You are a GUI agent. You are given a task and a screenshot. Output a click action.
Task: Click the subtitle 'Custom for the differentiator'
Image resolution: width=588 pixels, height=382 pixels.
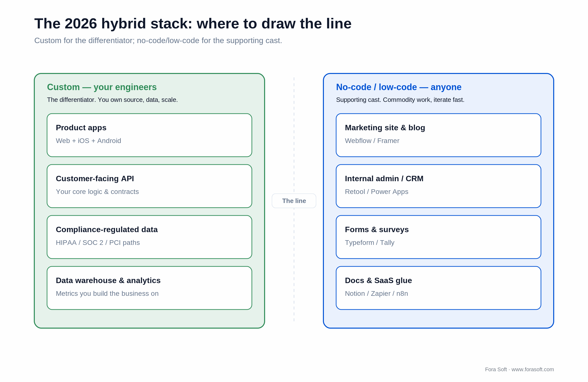click(x=84, y=40)
